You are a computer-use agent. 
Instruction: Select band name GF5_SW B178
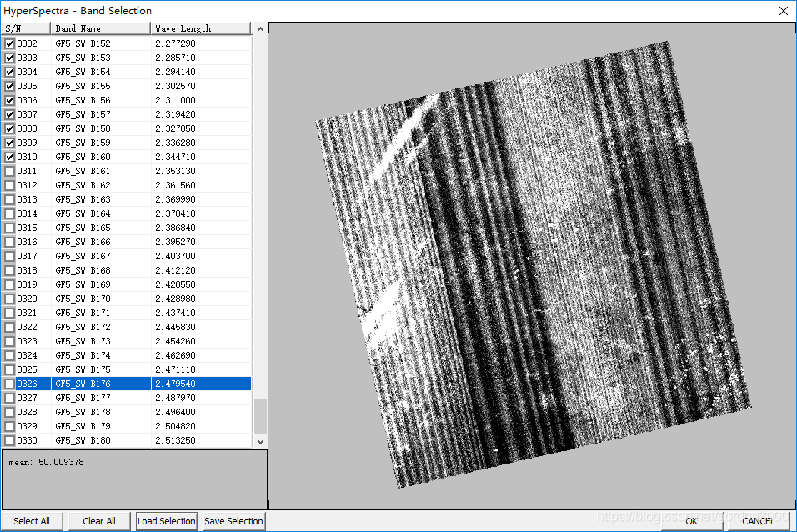[83, 413]
